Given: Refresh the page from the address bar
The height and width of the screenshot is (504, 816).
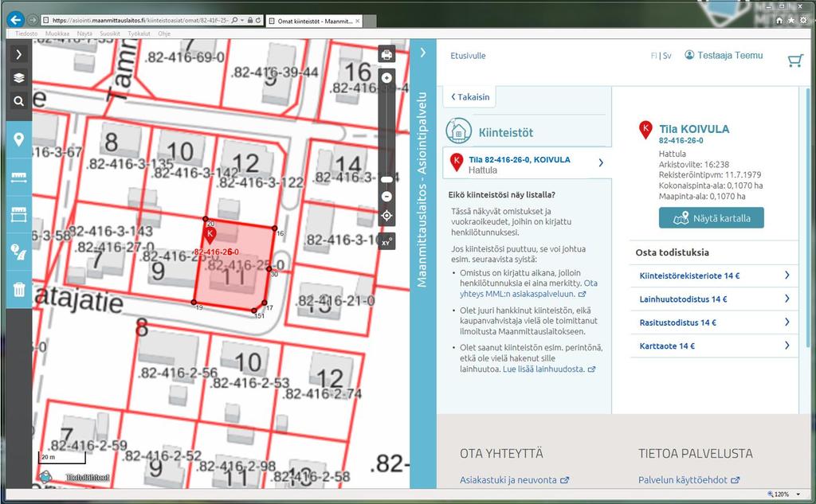Looking at the screenshot, I should pos(258,20).
